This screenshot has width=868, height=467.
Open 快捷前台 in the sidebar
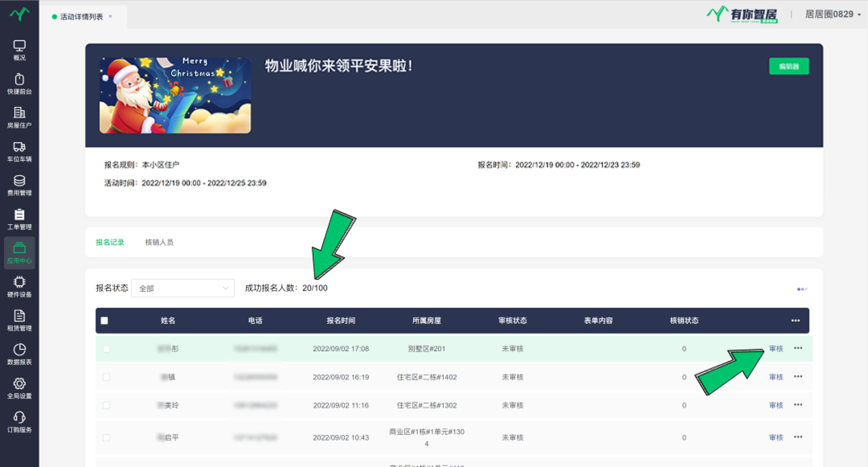19,84
